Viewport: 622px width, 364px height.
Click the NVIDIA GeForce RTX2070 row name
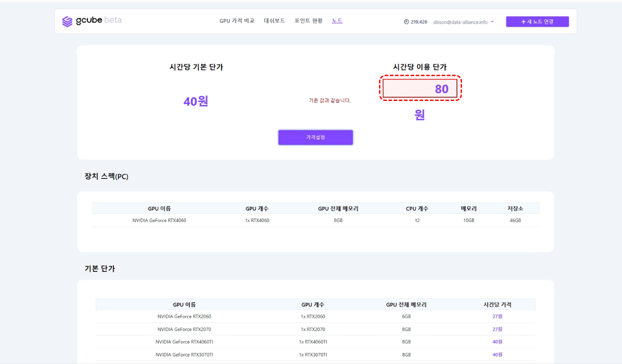pos(184,329)
